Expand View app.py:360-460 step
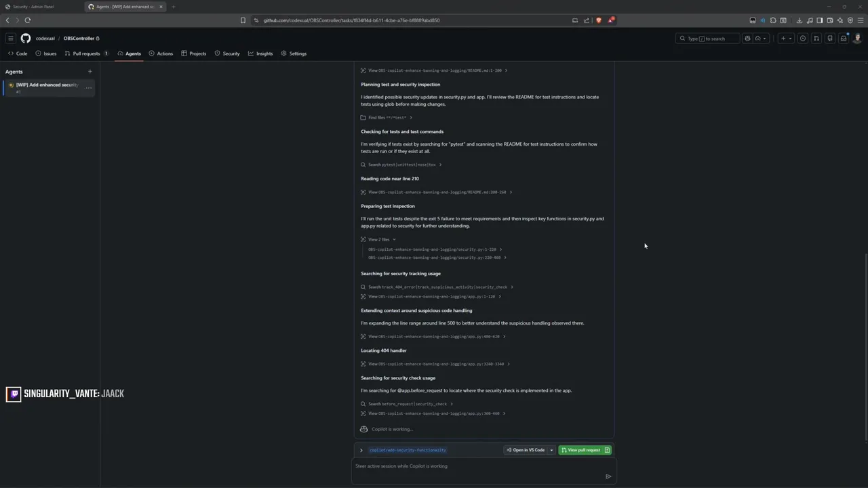Image resolution: width=868 pixels, height=488 pixels. coord(433,413)
